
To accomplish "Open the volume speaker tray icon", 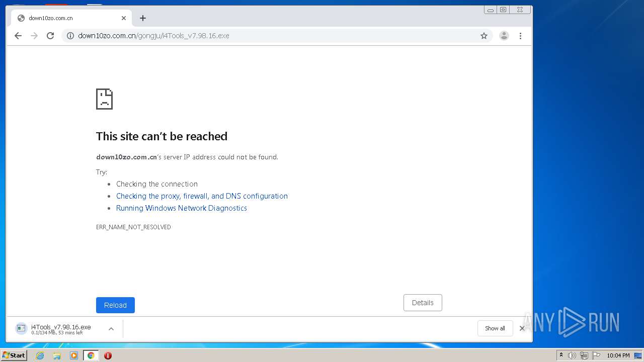I will [x=572, y=355].
